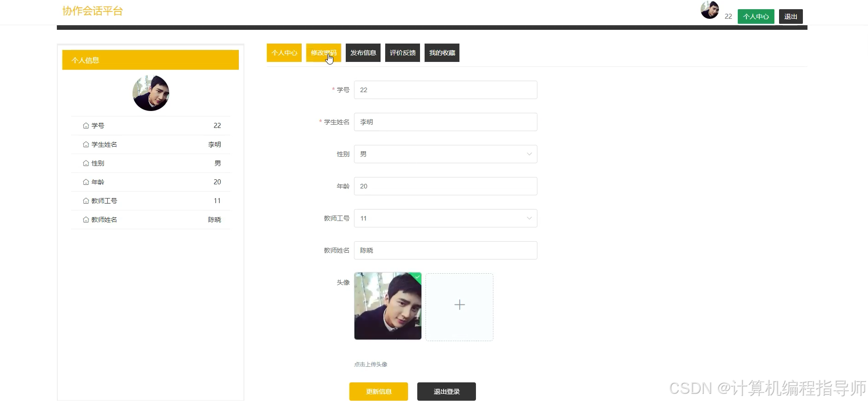
Task: Click the 教师姓名 input field
Action: (446, 250)
